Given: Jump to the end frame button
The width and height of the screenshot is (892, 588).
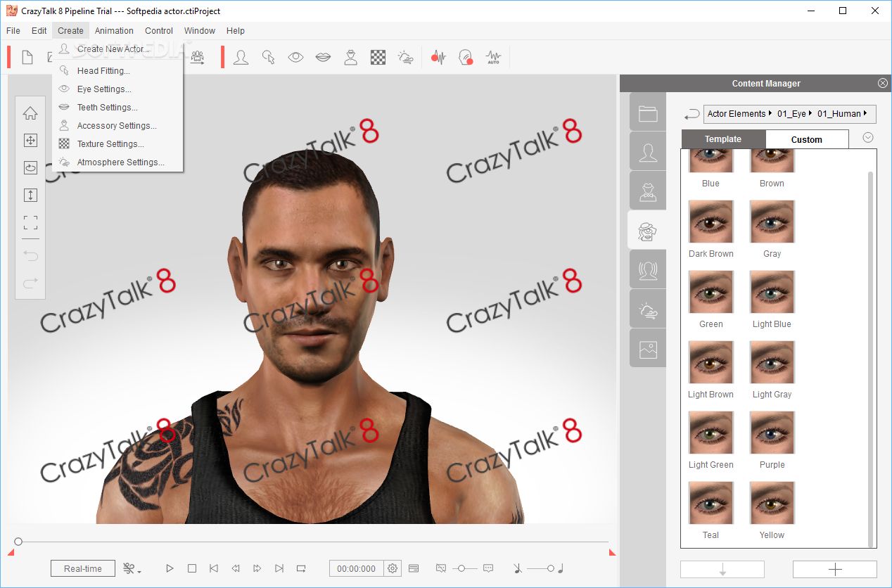Looking at the screenshot, I should [279, 568].
